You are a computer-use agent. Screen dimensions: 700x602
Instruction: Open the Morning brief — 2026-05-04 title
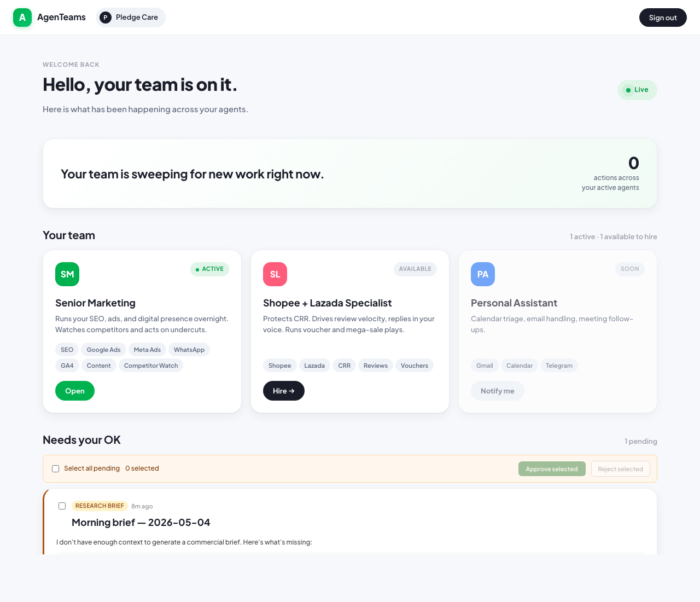(x=141, y=523)
